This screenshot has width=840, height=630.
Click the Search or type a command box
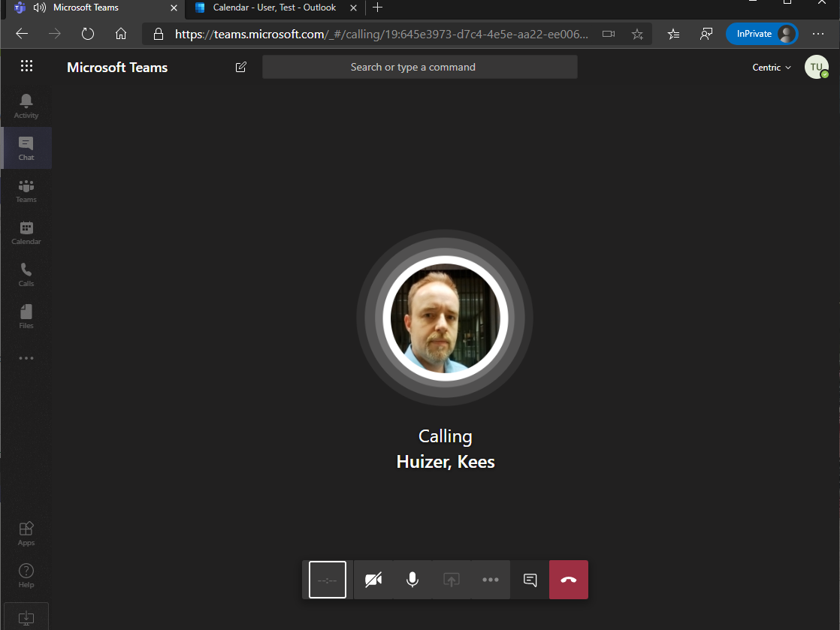(x=419, y=67)
